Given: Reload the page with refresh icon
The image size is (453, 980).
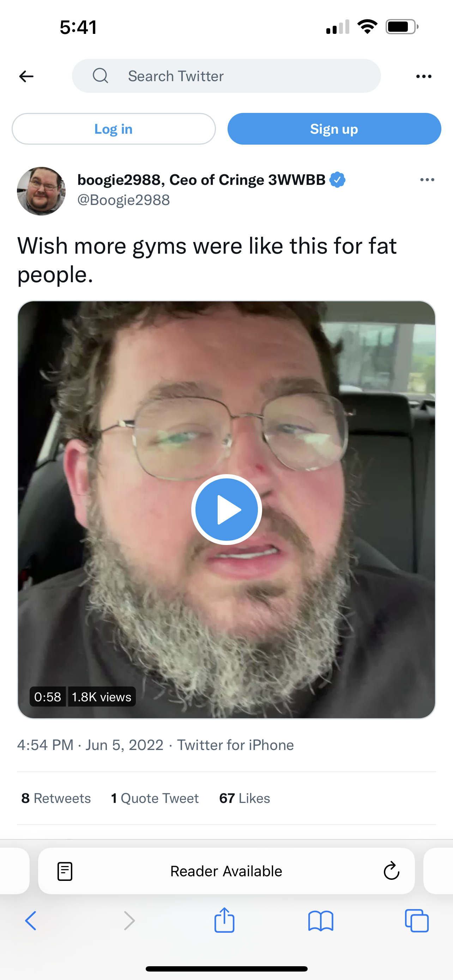Looking at the screenshot, I should (391, 871).
